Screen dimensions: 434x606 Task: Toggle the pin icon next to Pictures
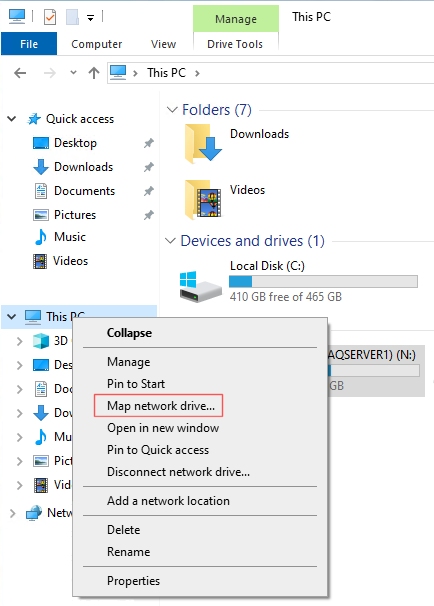coord(149,215)
